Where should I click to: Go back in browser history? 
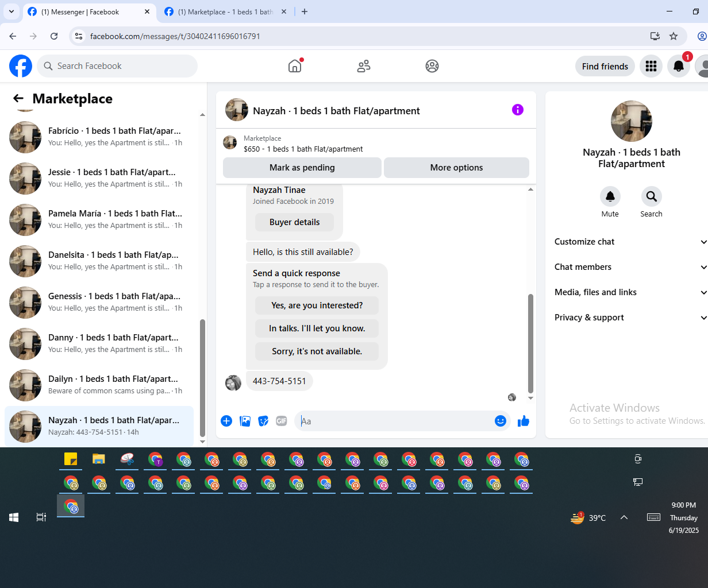click(13, 36)
